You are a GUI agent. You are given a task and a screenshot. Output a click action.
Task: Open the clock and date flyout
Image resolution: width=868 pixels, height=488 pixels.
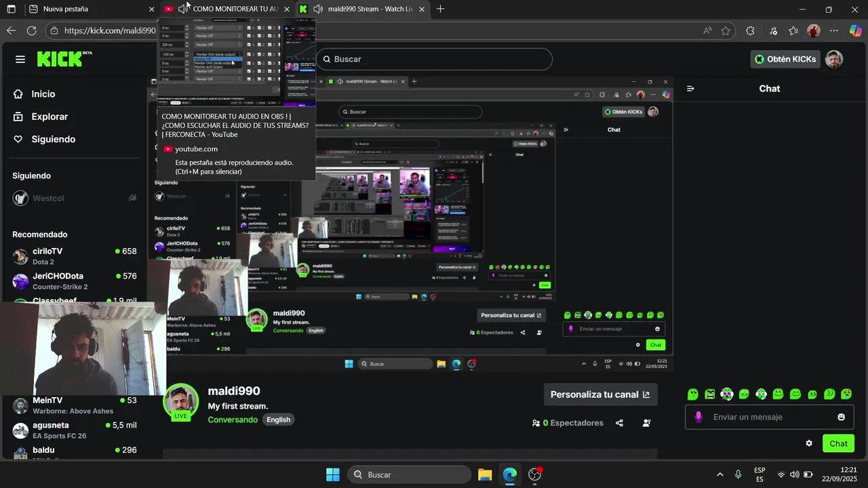click(x=840, y=474)
